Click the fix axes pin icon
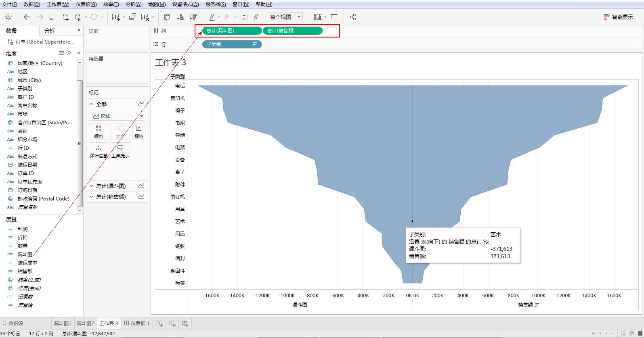 pos(256,17)
